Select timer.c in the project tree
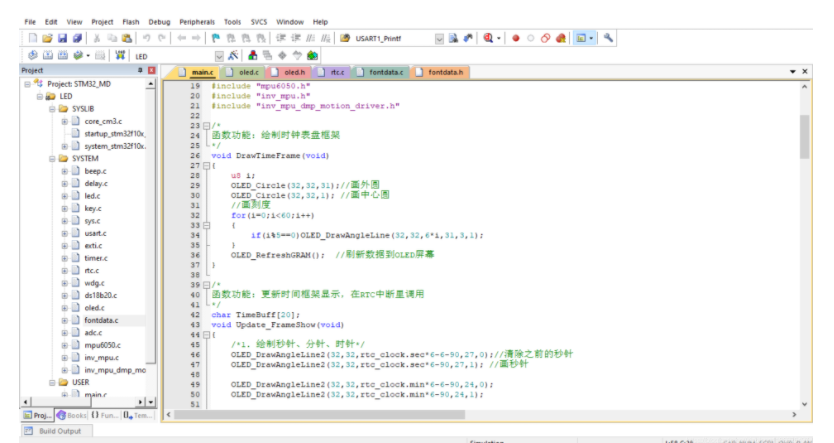The image size is (834, 443). click(x=96, y=258)
